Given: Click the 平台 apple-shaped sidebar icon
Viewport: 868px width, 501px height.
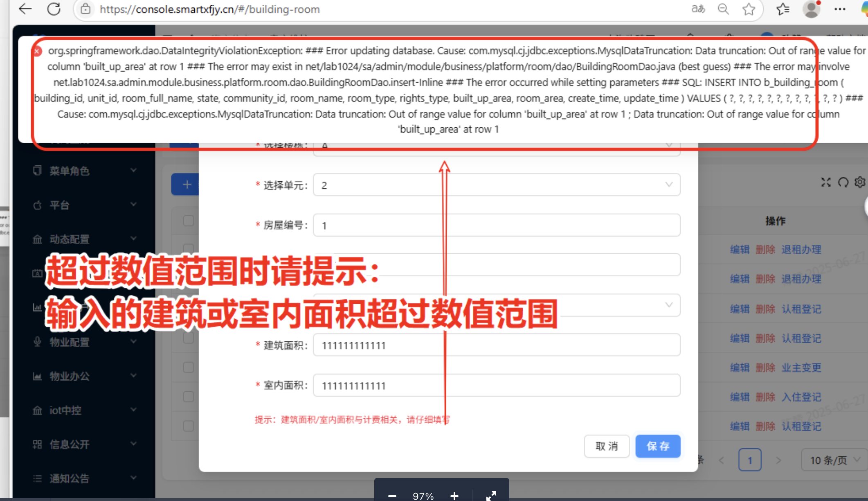Looking at the screenshot, I should tap(37, 205).
